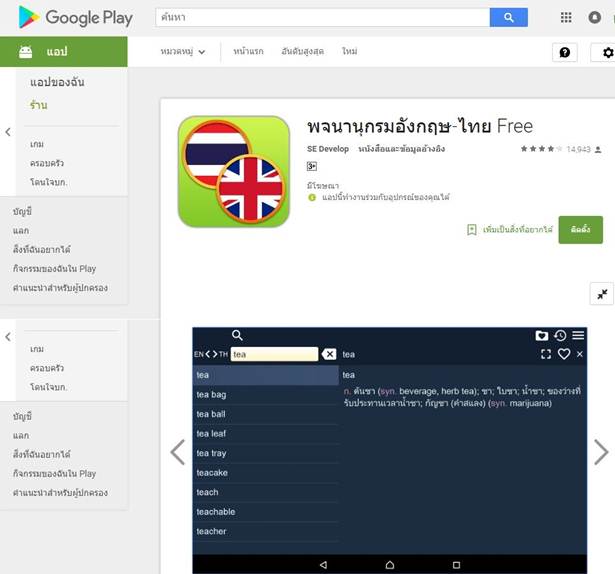Image resolution: width=615 pixels, height=574 pixels.
Task: Click the Google Play logo
Action: [75, 18]
